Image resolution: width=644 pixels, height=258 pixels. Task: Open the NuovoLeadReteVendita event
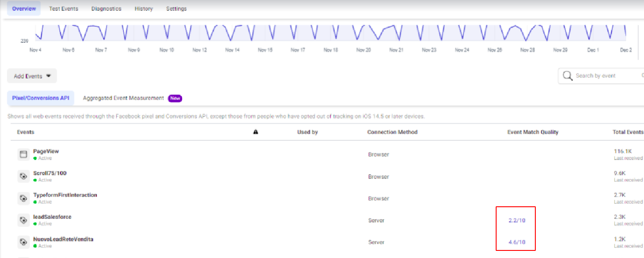coord(63,239)
